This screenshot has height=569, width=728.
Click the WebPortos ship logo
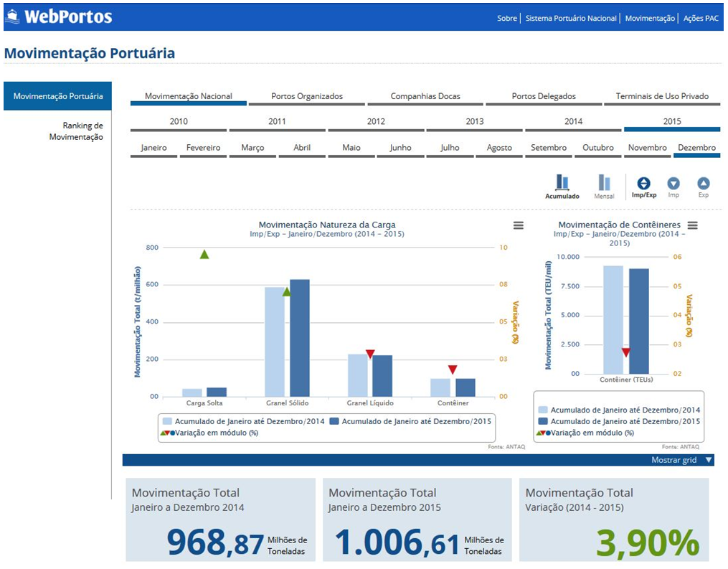(13, 16)
